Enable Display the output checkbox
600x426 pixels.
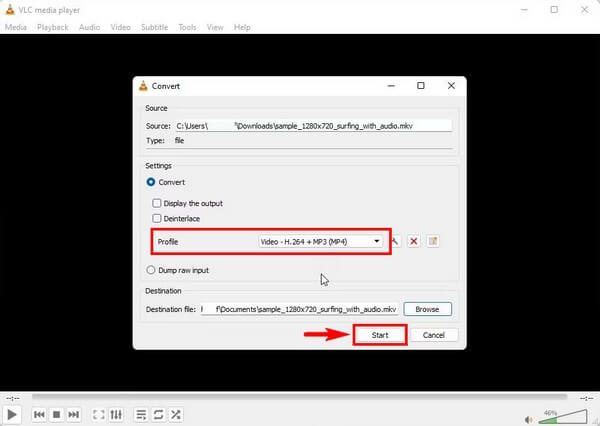157,203
